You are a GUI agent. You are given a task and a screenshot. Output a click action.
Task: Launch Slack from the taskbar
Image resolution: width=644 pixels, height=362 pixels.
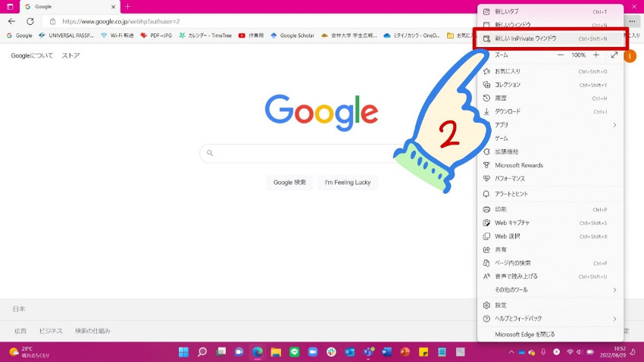click(331, 352)
